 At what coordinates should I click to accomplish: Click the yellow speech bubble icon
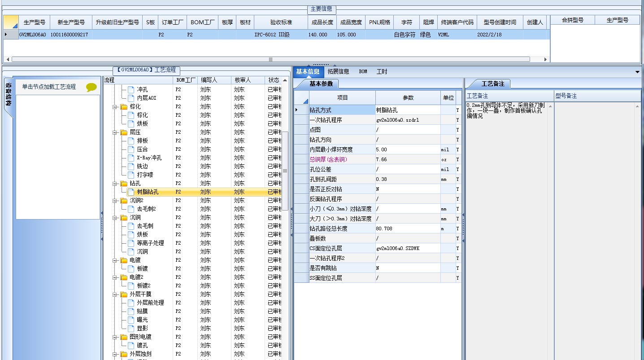[x=91, y=87]
